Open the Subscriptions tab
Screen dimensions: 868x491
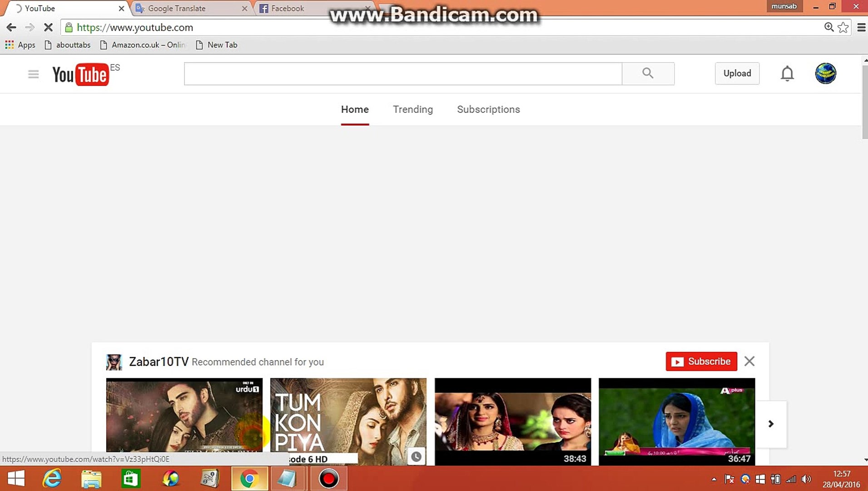pos(488,110)
